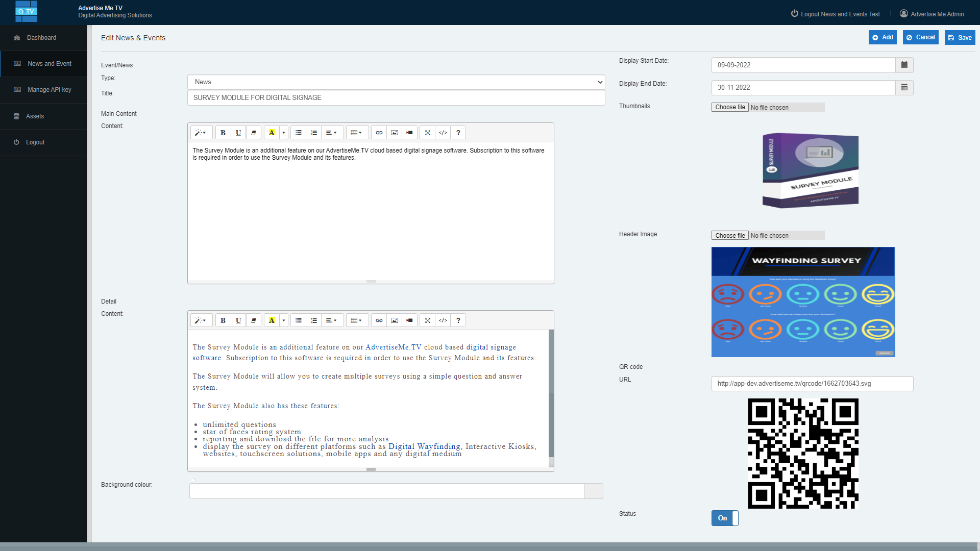Switch the Detail Content editor to code view

[x=443, y=320]
